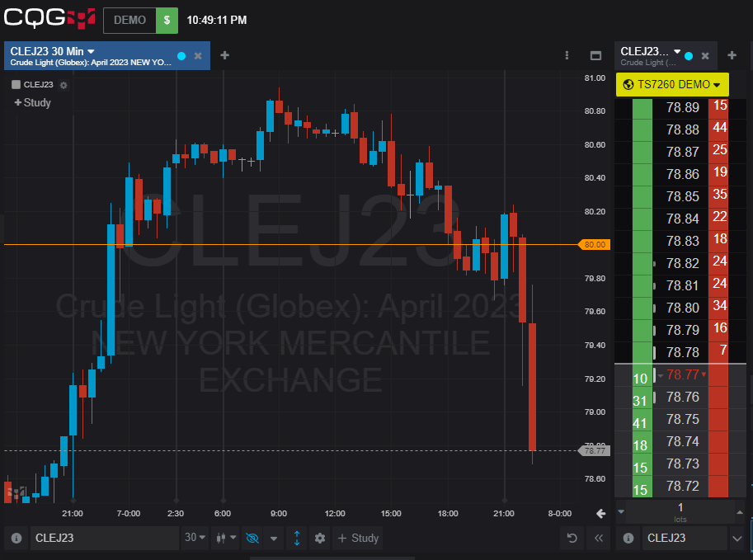Toggle the CLEJ23 legend color box

coord(16,84)
